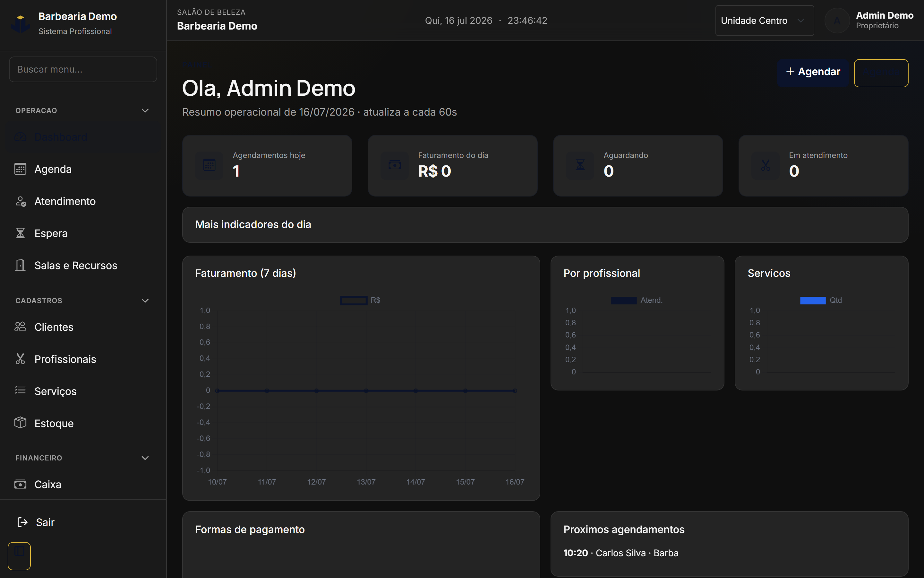Open the Atendimento menu item
The width and height of the screenshot is (924, 578).
83,201
